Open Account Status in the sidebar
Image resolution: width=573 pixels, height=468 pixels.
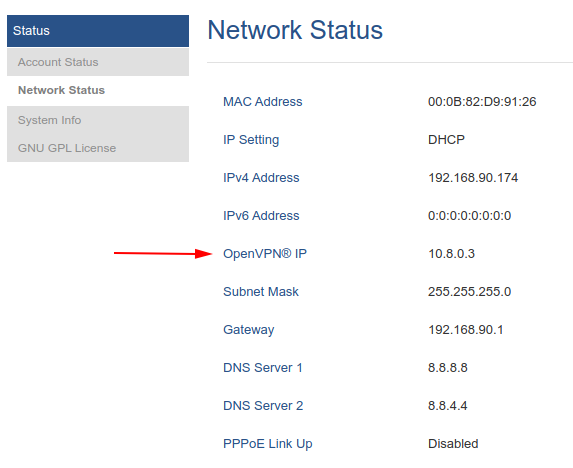[x=98, y=62]
